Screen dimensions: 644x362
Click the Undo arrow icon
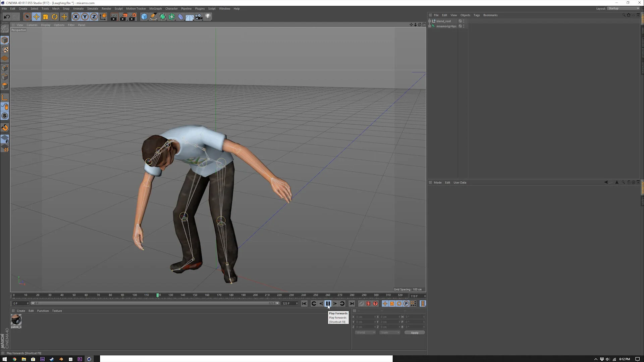coord(7,17)
